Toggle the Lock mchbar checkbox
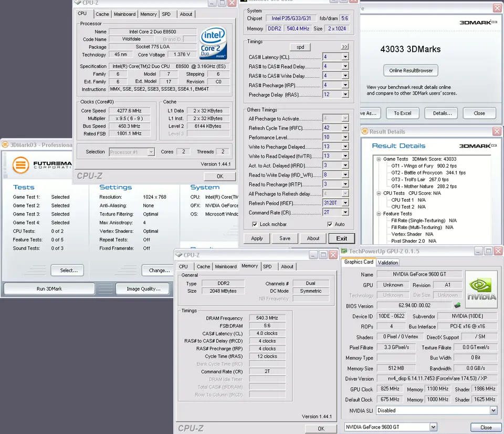The width and height of the screenshot is (504, 434). point(255,224)
